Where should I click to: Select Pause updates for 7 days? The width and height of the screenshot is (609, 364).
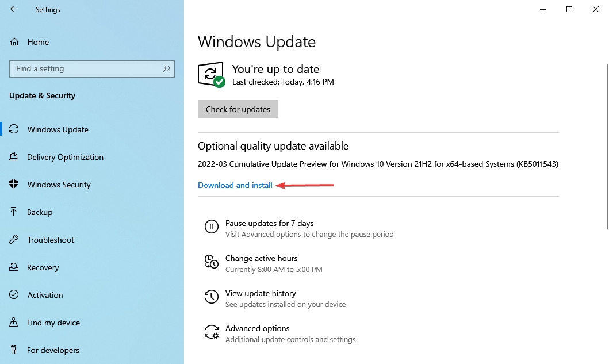tap(269, 223)
